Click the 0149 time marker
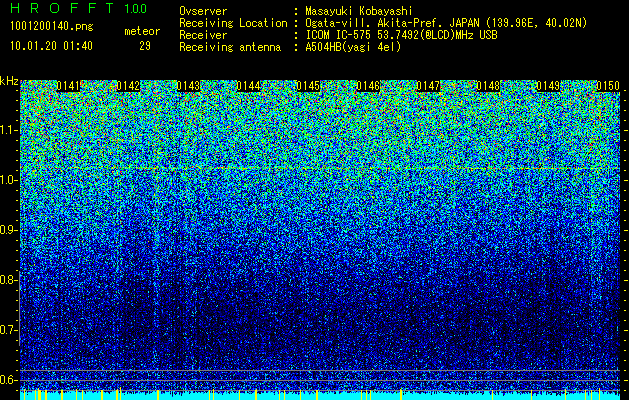Screen dimensions: 629x400 (548, 86)
